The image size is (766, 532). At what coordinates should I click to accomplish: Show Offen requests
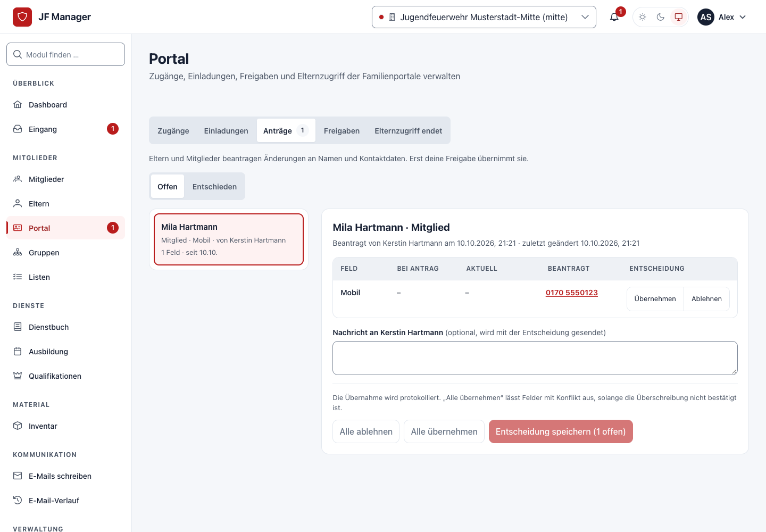click(168, 186)
